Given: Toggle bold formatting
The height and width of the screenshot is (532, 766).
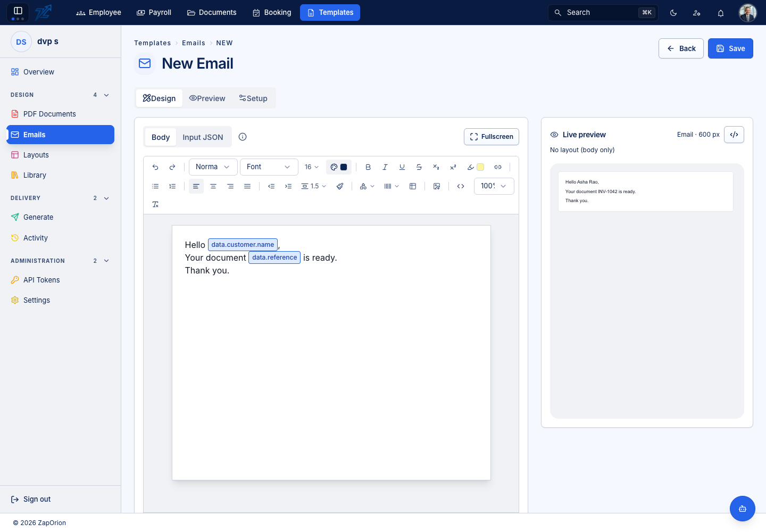Looking at the screenshot, I should (368, 167).
